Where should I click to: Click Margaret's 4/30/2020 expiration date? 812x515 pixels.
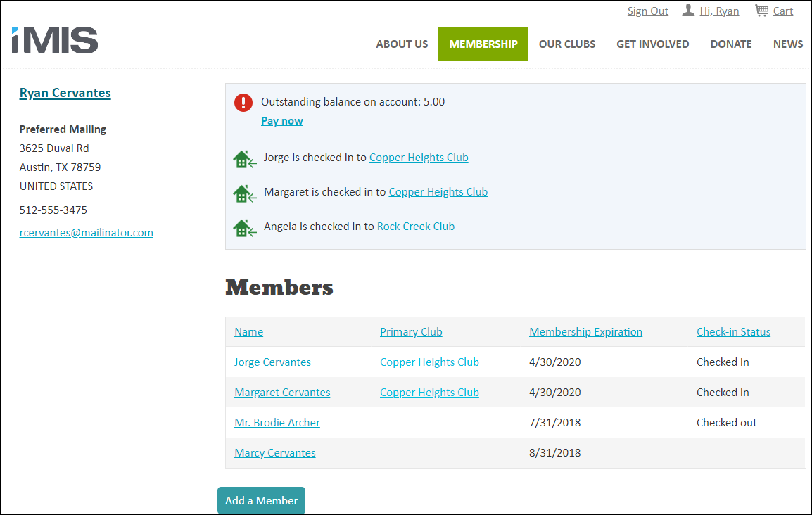[554, 393]
